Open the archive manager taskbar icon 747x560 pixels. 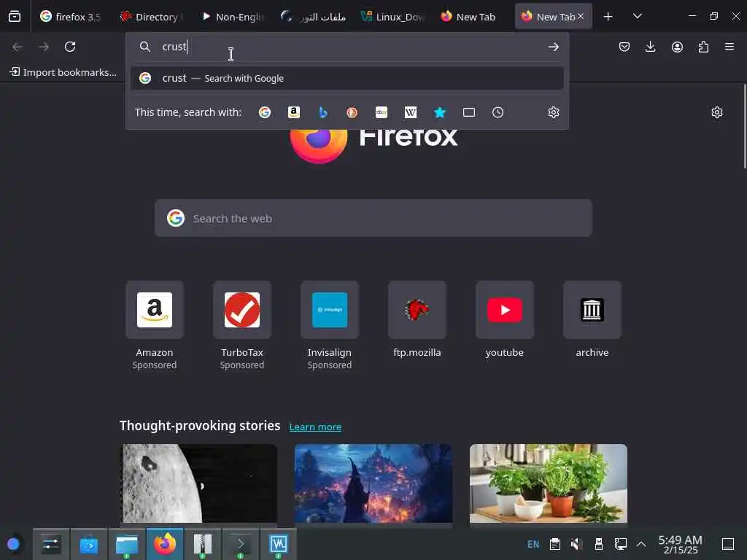pos(203,544)
